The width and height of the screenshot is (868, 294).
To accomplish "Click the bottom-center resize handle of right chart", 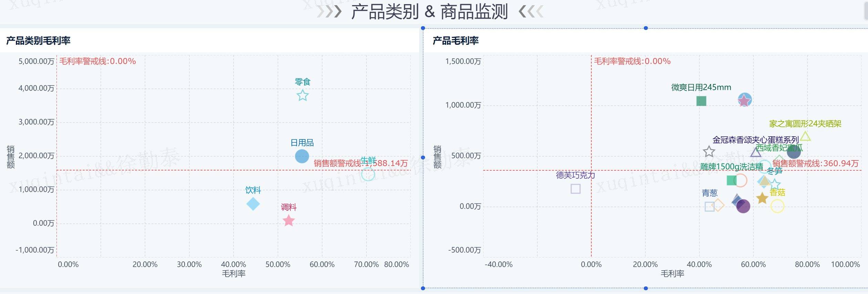I will (645, 288).
